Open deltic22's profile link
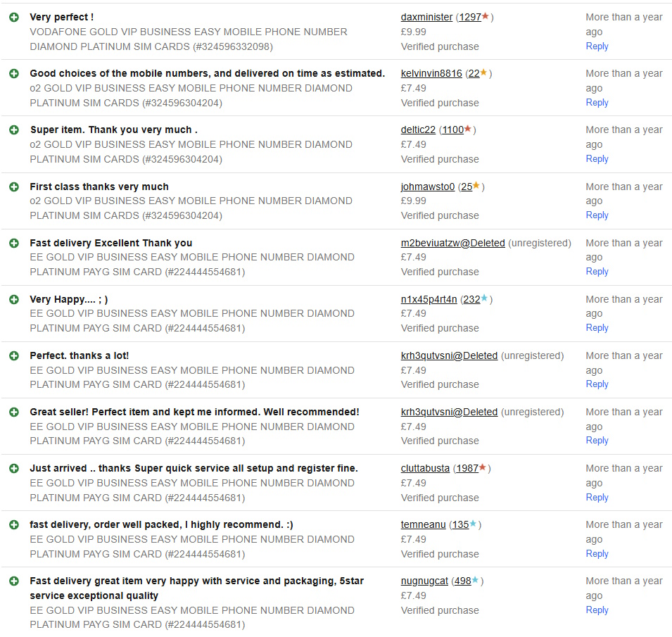 tap(418, 130)
